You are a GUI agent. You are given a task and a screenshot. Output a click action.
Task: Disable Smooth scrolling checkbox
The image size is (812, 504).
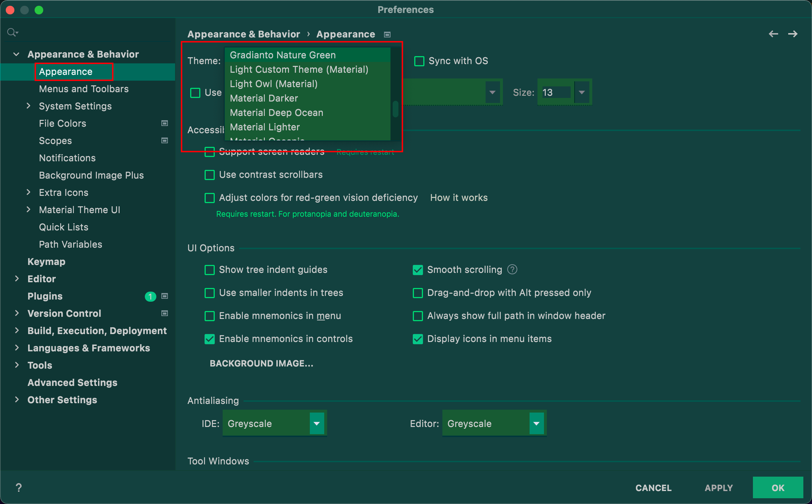[x=418, y=270]
